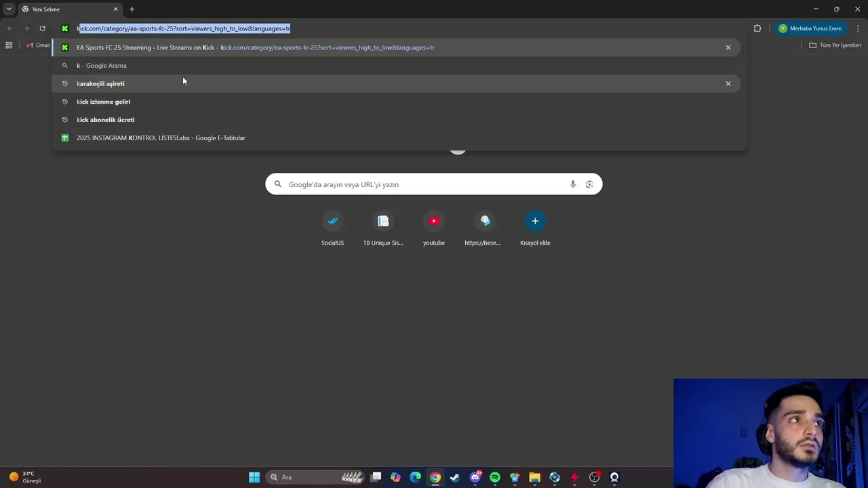Open the youtube shortcut
868x488 pixels.
point(434,228)
